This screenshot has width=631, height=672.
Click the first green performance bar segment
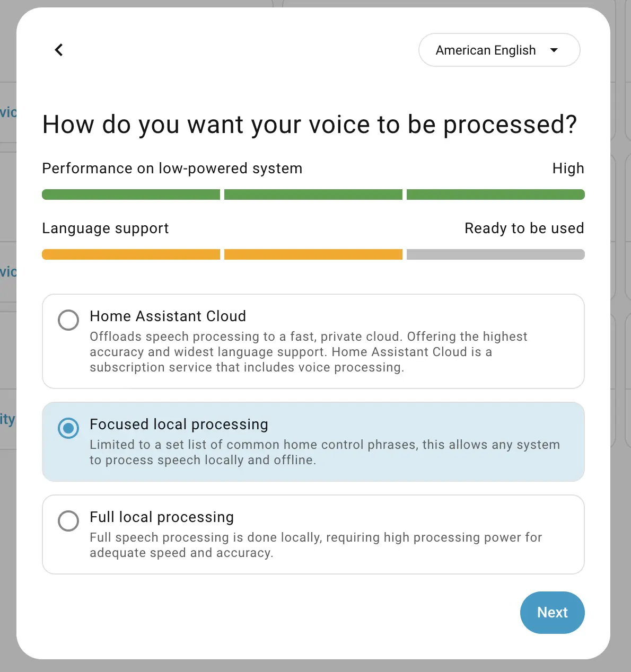131,194
